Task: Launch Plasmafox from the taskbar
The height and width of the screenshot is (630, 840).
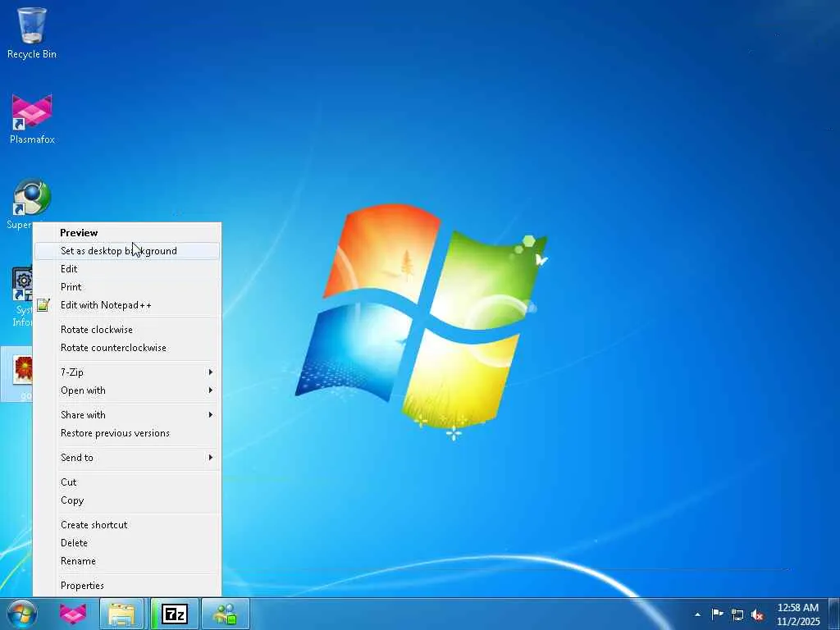Action: [x=73, y=614]
